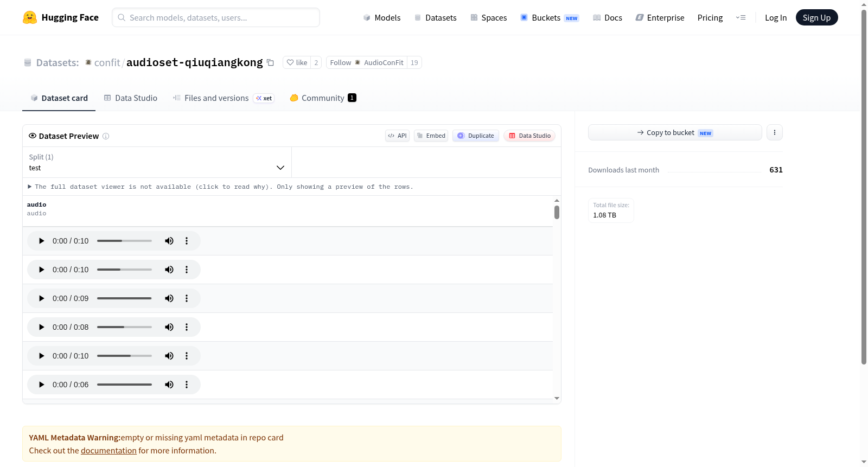Click the Dataset Preview info icon
This screenshot has width=868, height=467.
[x=106, y=136]
